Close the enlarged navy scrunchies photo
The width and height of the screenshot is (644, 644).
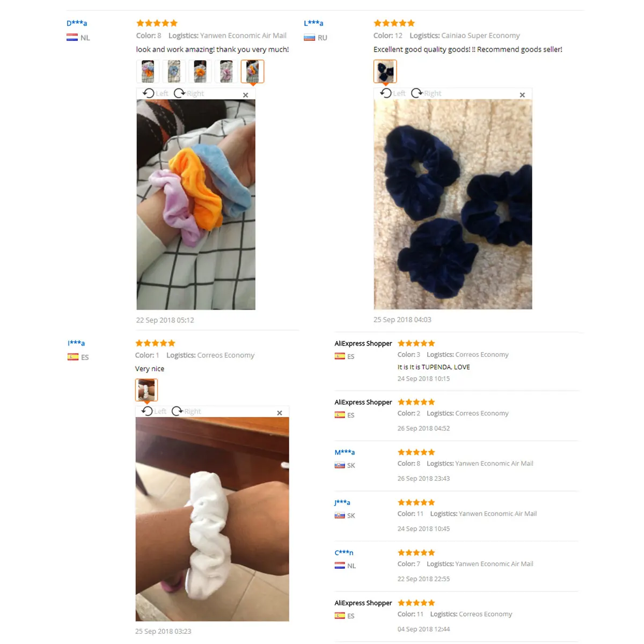click(x=522, y=95)
